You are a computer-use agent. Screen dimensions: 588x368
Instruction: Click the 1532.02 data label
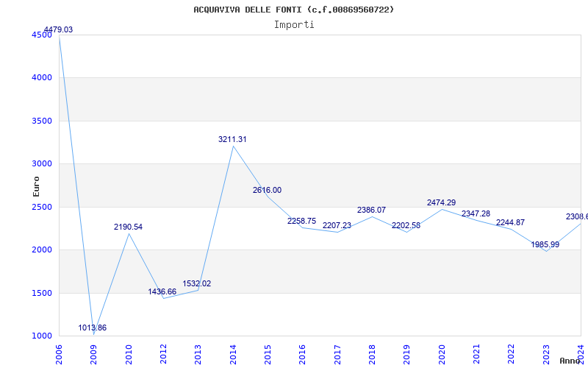click(x=197, y=283)
